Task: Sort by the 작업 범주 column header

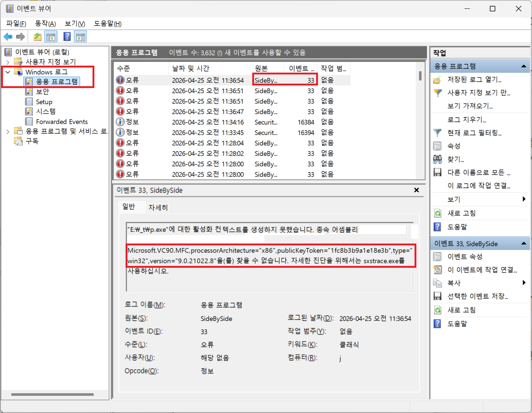Action: tap(333, 68)
